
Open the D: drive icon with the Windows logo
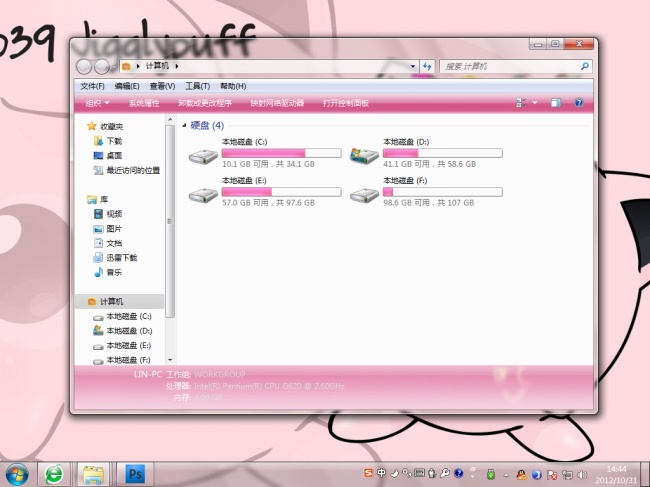coord(364,156)
